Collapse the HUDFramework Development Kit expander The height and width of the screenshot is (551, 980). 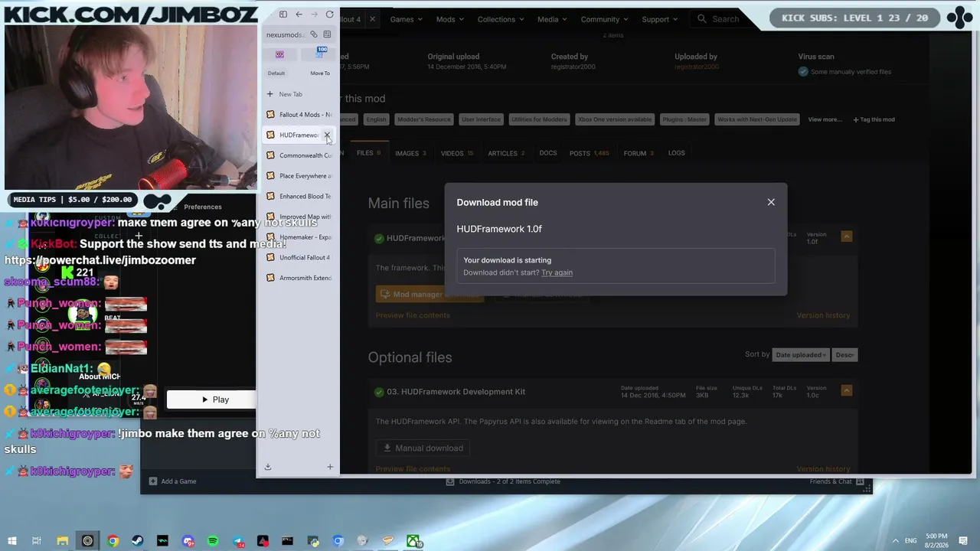coord(847,390)
